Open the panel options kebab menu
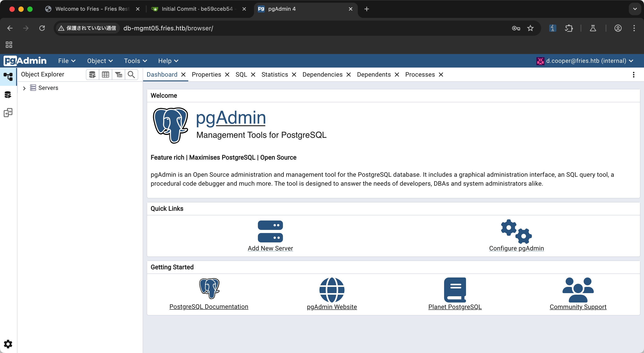Image resolution: width=644 pixels, height=353 pixels. click(633, 75)
